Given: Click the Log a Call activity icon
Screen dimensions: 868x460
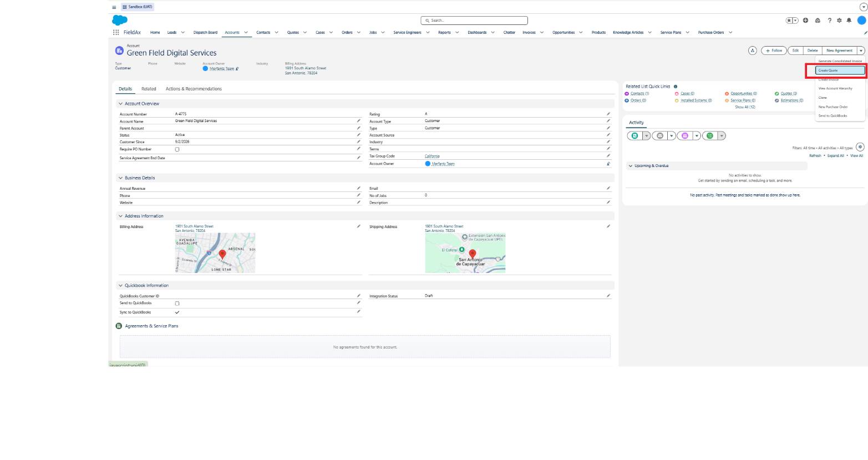Looking at the screenshot, I should [x=635, y=136].
